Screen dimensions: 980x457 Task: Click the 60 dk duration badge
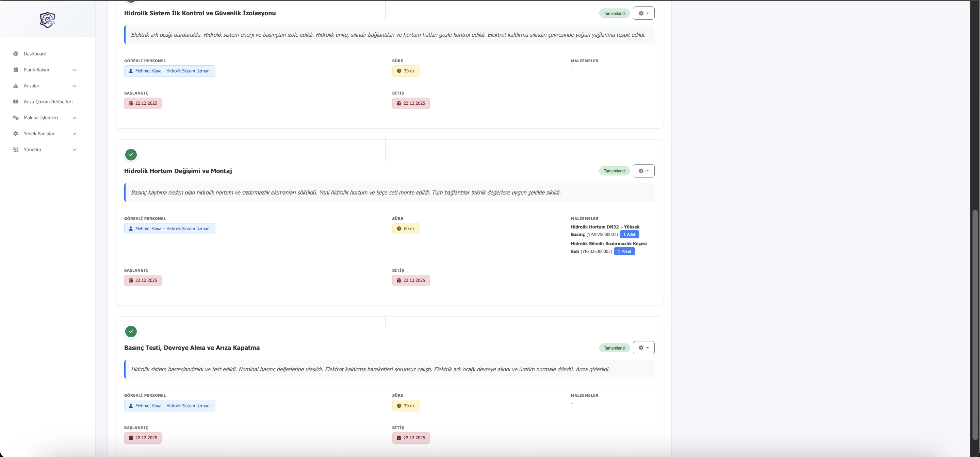click(x=406, y=228)
